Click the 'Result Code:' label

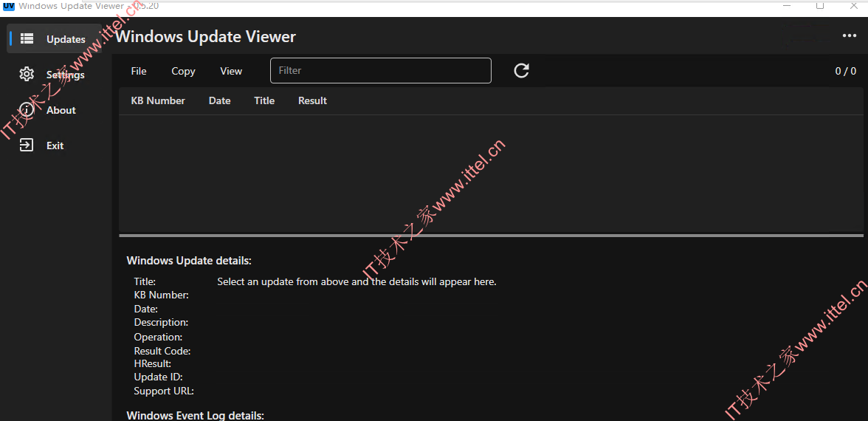162,351
